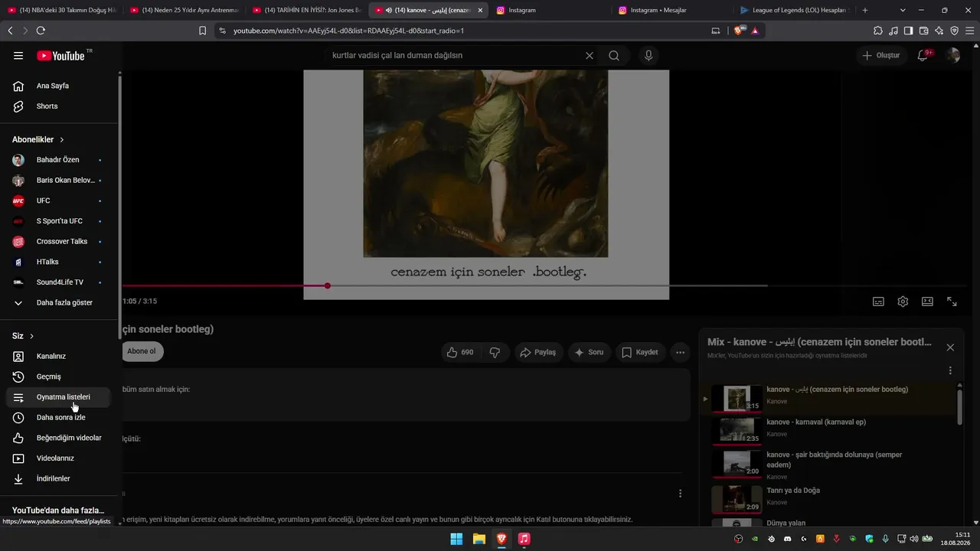Seek using the video progress bar handle
The height and width of the screenshot is (551, 980).
(x=327, y=285)
